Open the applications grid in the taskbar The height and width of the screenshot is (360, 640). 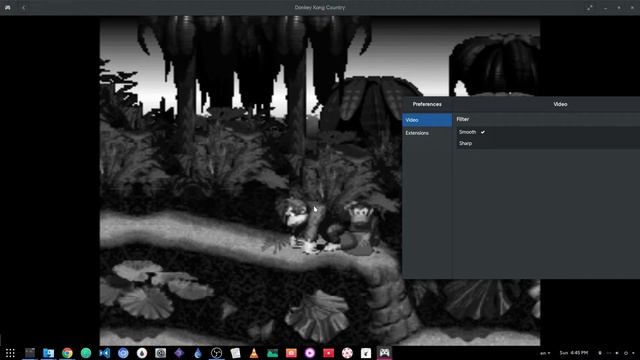pos(10,353)
